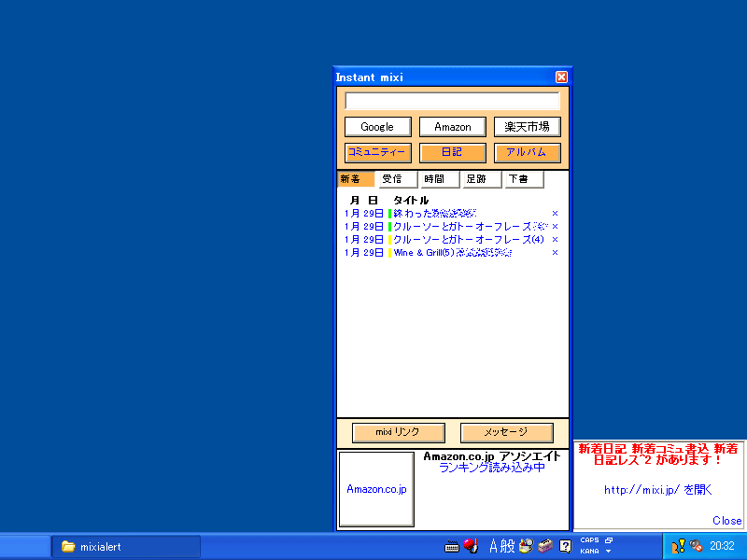This screenshot has width=747, height=560.
Task: Toggle the KANA input lock
Action: coord(589,552)
